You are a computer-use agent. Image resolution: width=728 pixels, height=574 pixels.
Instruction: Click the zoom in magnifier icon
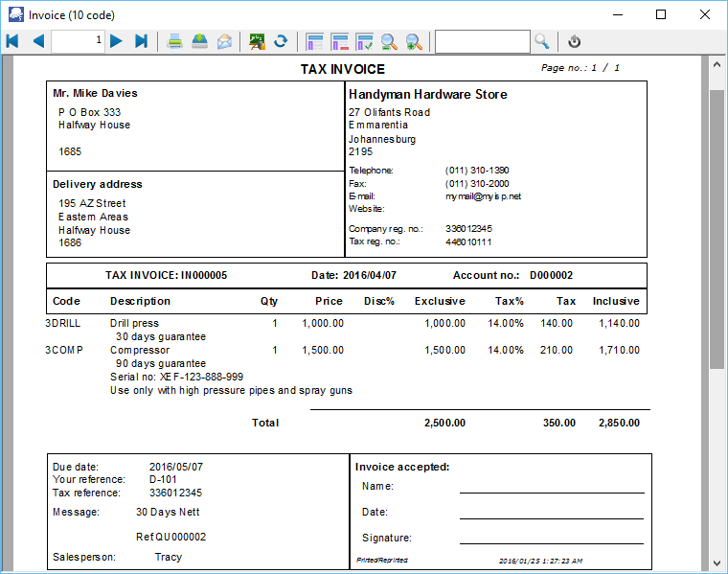(x=414, y=41)
